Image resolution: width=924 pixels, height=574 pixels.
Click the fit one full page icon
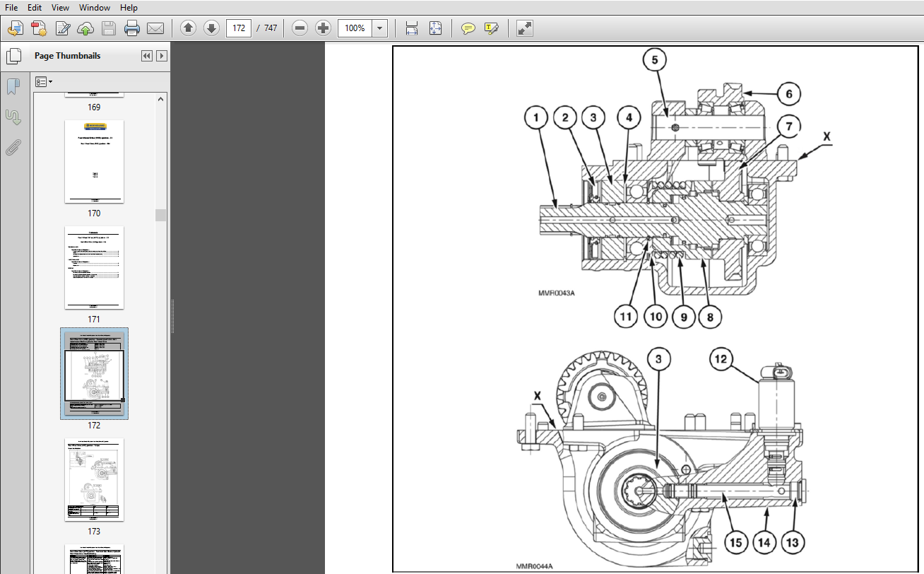coord(435,28)
